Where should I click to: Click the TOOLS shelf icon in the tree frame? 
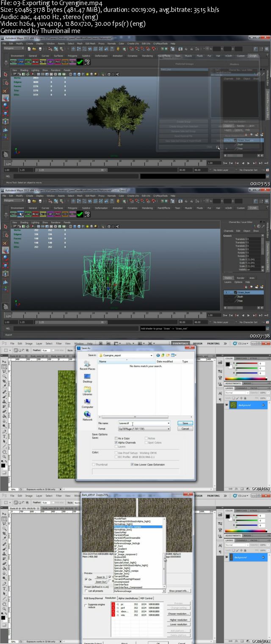click(72, 62)
